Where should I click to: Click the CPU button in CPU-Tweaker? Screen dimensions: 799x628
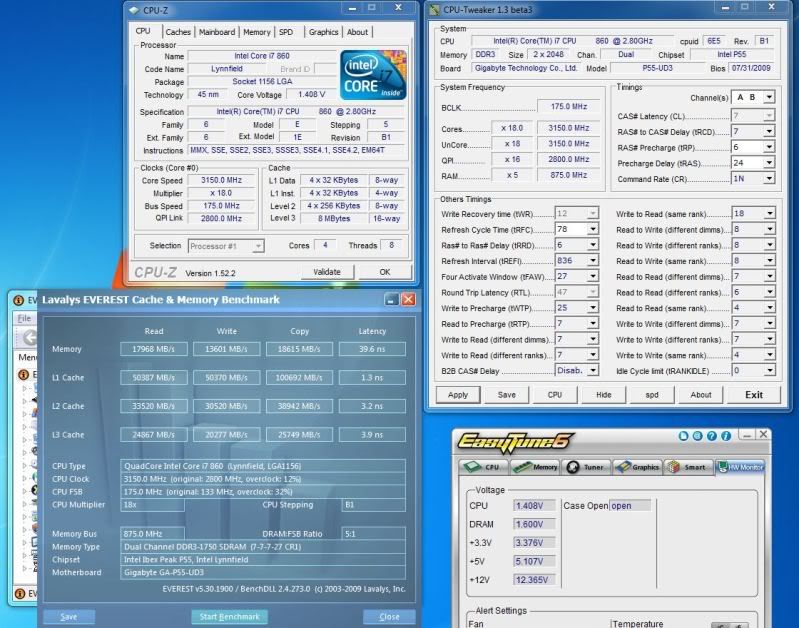click(555, 395)
